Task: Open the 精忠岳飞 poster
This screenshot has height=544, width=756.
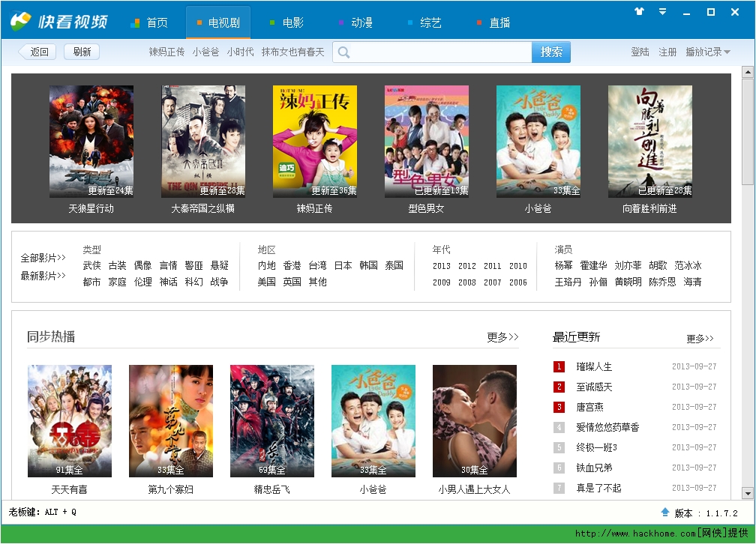Action: pos(272,421)
